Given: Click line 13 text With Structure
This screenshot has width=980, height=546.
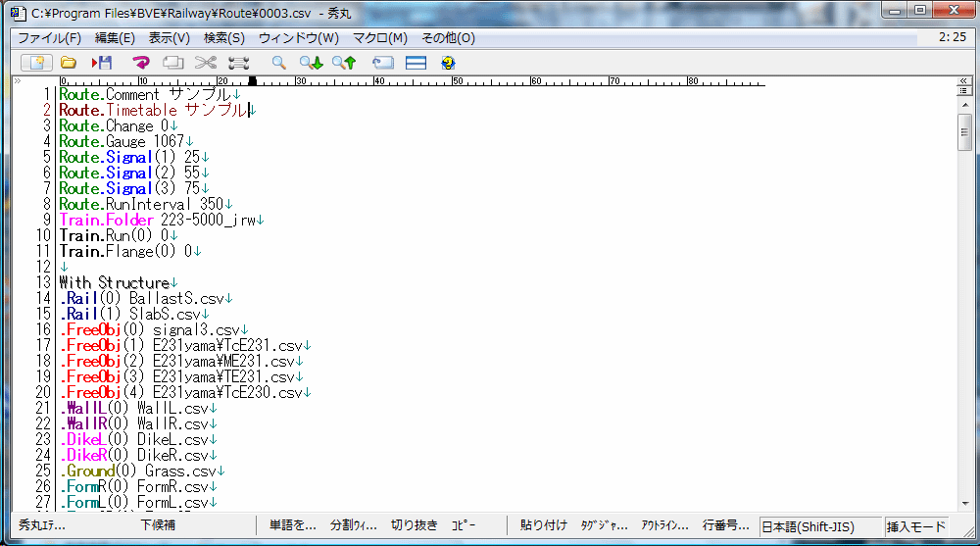Looking at the screenshot, I should pyautogui.click(x=115, y=282).
